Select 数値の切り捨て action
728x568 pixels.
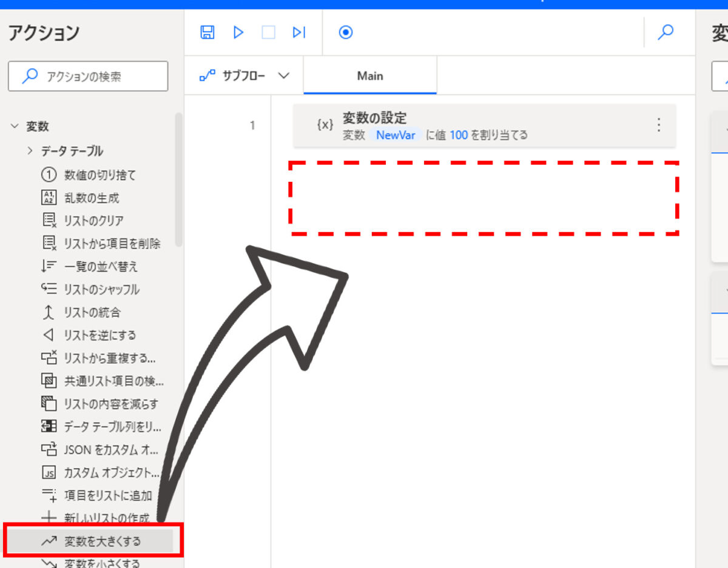coord(99,175)
